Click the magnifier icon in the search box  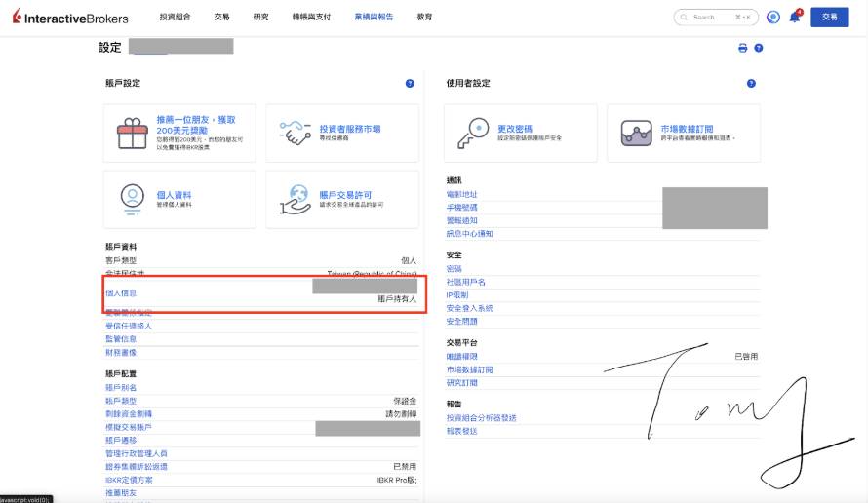coord(684,18)
